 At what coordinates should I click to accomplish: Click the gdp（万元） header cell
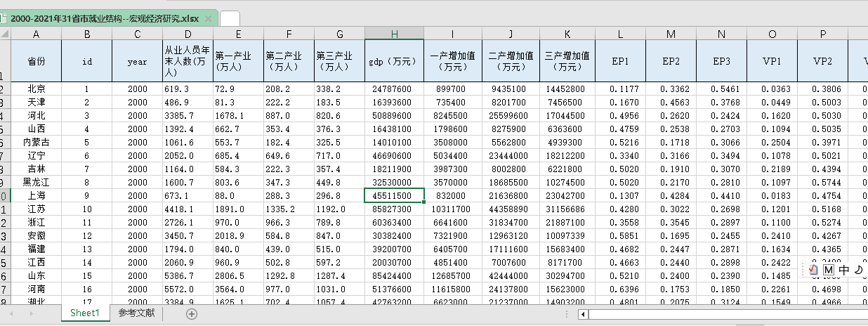pyautogui.click(x=394, y=61)
